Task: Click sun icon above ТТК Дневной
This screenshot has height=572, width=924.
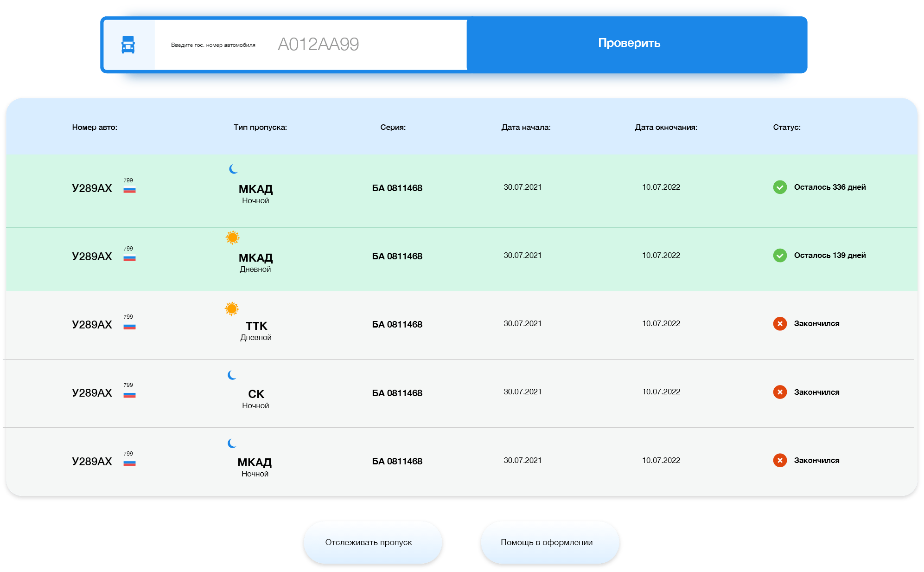Action: (232, 308)
